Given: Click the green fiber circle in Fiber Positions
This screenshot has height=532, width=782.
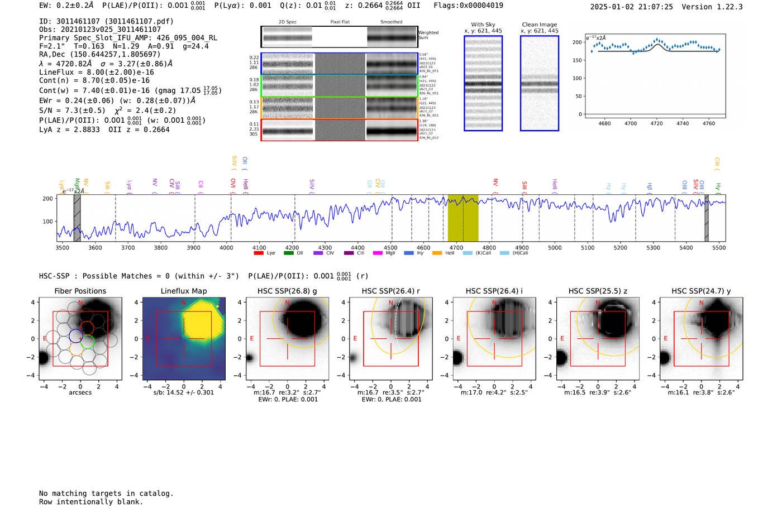Looking at the screenshot, I should [88, 342].
